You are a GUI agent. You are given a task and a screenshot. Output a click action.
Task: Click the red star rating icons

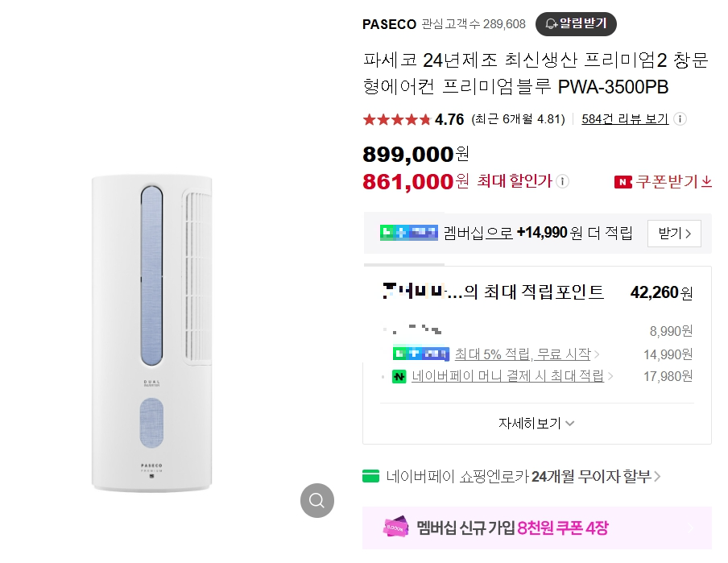pyautogui.click(x=397, y=118)
